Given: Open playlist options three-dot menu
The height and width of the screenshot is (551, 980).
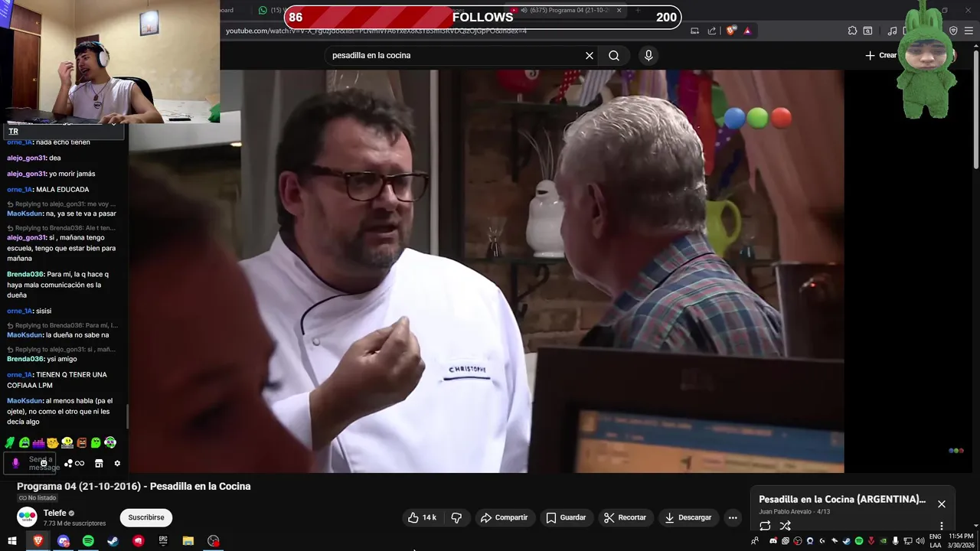Looking at the screenshot, I should coord(941,526).
